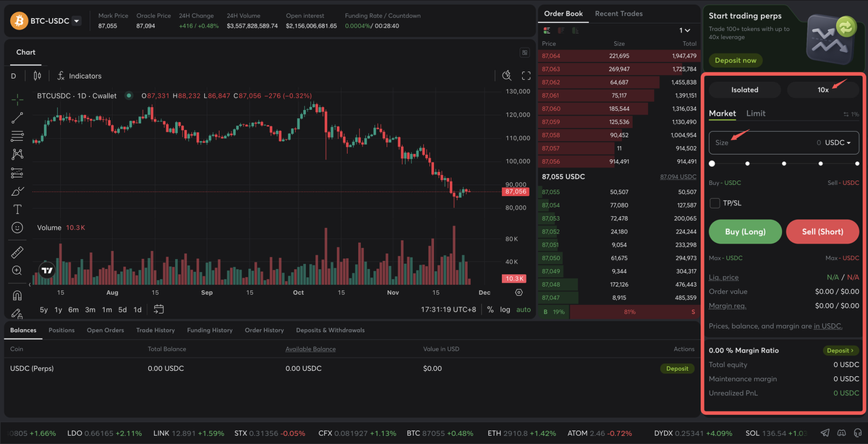The width and height of the screenshot is (868, 444).
Task: Select the ruler measure tool
Action: point(17,252)
